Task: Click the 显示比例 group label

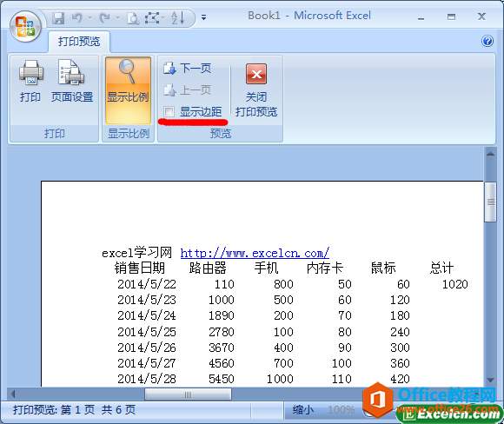Action: coord(129,134)
